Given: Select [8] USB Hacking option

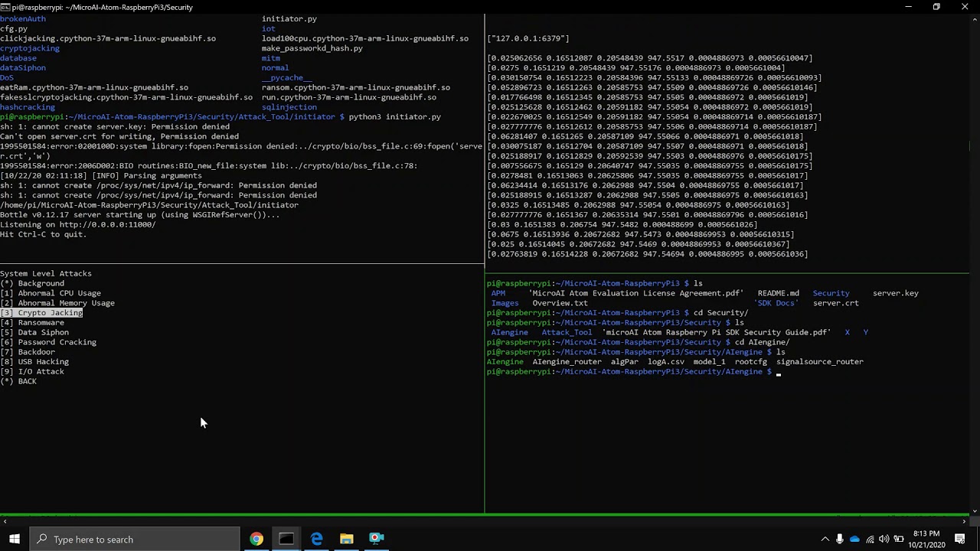Looking at the screenshot, I should (34, 362).
